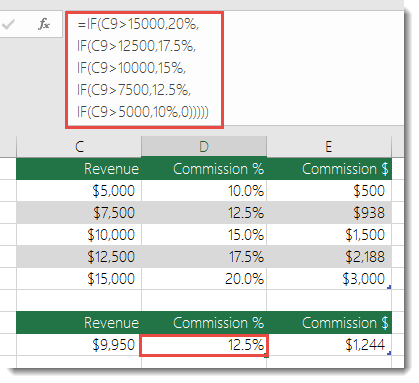
Task: Select the $12,500 revenue cell
Action: (x=79, y=257)
